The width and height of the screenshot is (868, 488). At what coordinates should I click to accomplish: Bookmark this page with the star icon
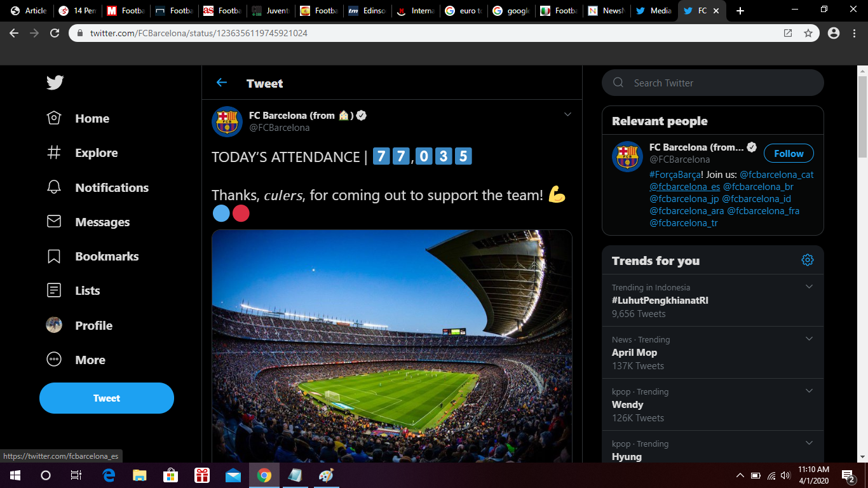point(808,33)
